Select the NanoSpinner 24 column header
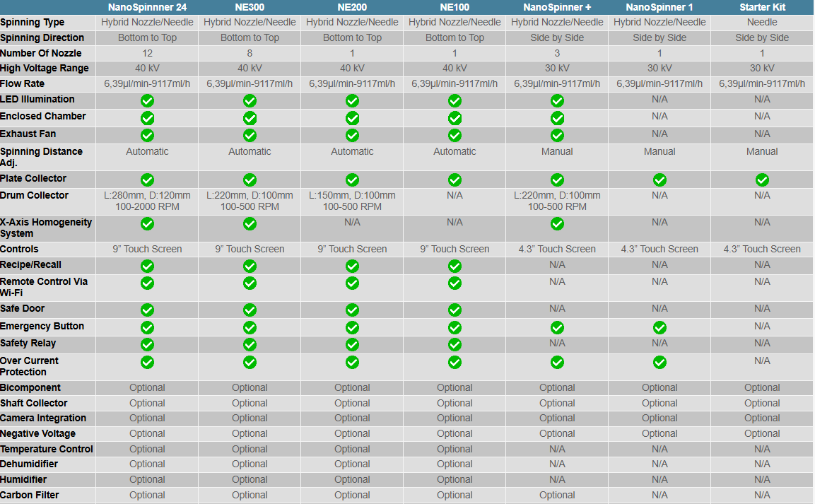This screenshot has width=815, height=504. [x=147, y=7]
